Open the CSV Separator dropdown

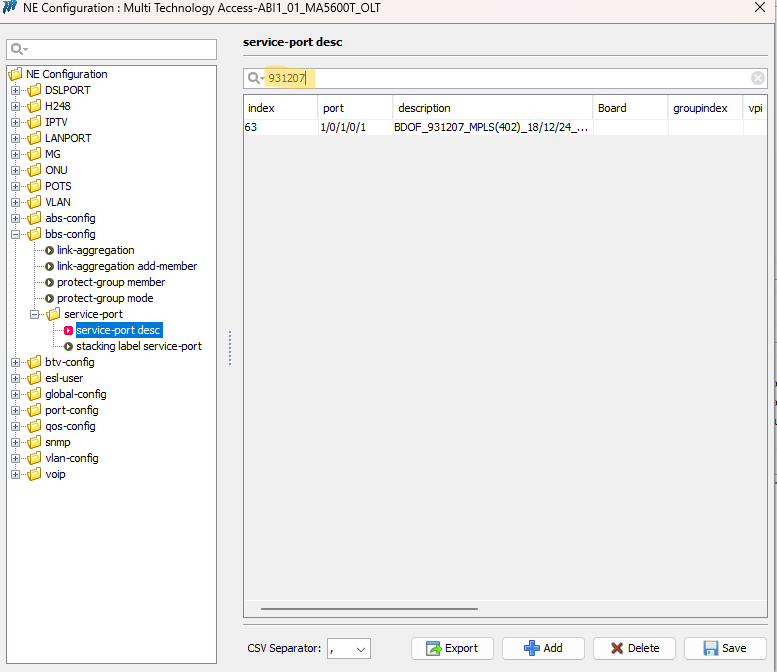pos(349,648)
